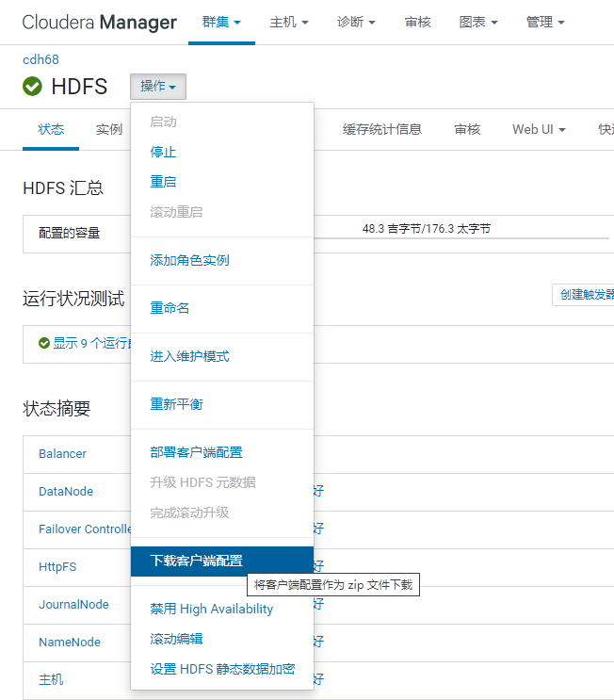Select 下载客户端配置 menu entry
Screen dimensions: 614x700
tap(222, 561)
